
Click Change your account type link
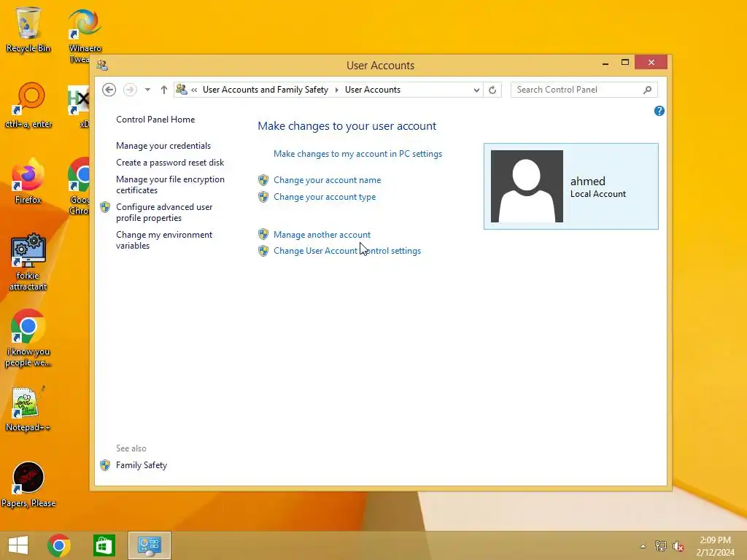325,197
